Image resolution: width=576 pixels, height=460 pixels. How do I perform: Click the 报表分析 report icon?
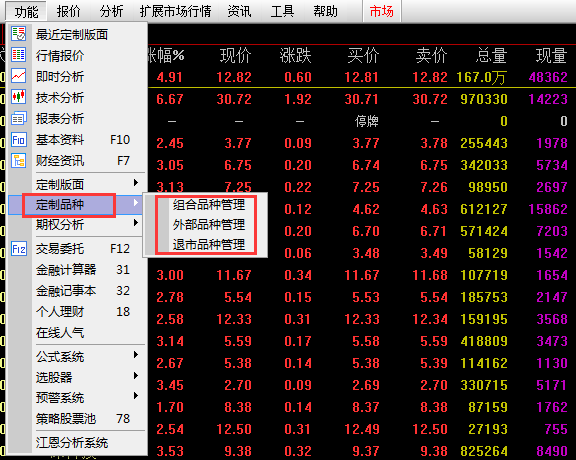[18, 118]
